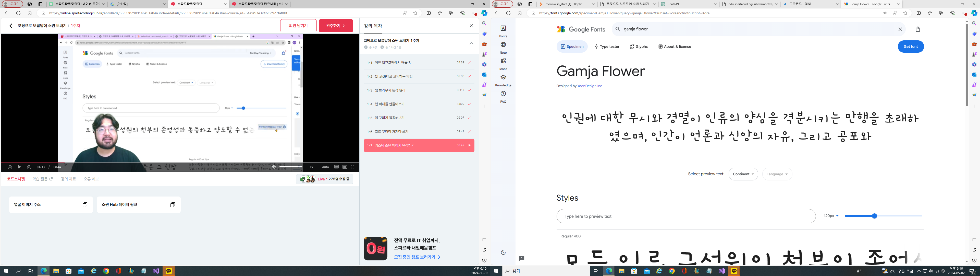Open the Google Fonts shopping bag
This screenshot has height=276, width=980.
click(x=918, y=29)
